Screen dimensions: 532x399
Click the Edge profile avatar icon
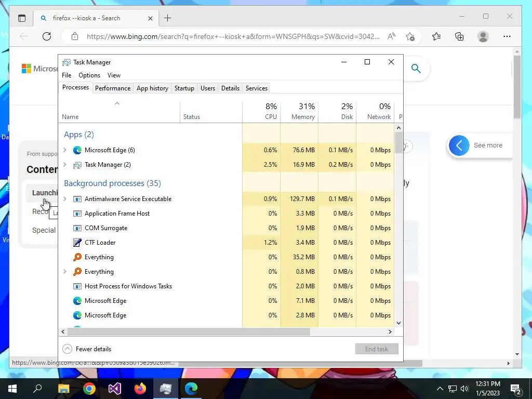coord(483,36)
